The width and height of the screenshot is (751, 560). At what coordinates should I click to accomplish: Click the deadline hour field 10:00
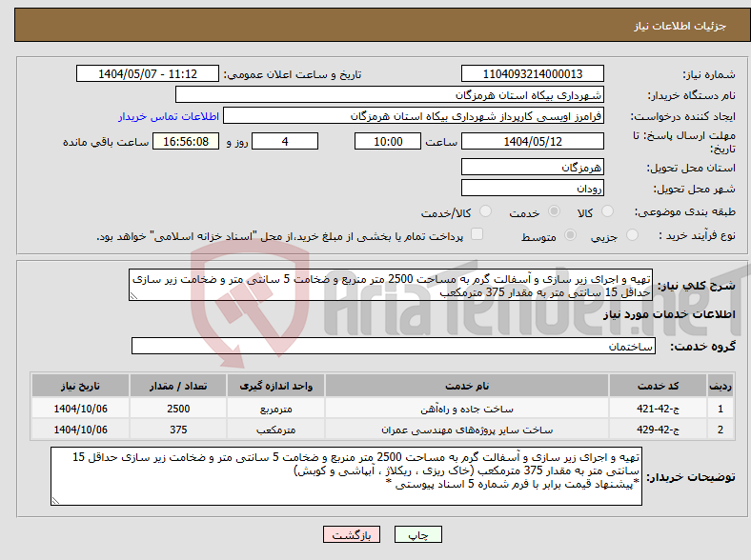point(388,141)
